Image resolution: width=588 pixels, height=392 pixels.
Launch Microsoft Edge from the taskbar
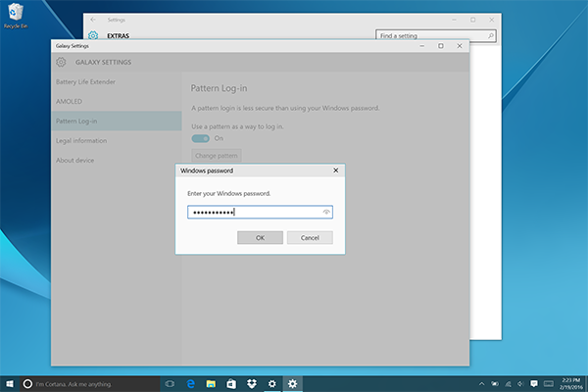(x=190, y=384)
